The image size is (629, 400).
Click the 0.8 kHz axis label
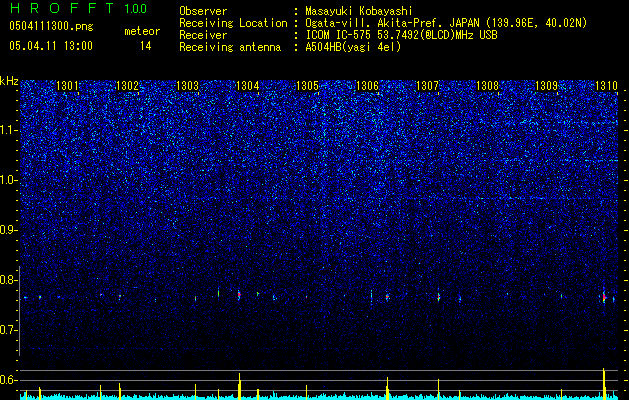click(8, 280)
